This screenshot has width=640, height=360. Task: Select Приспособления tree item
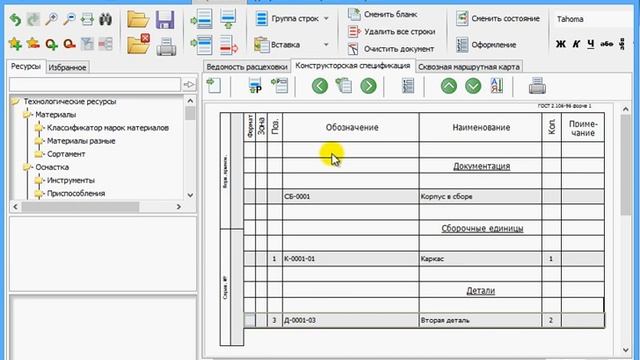point(76,193)
